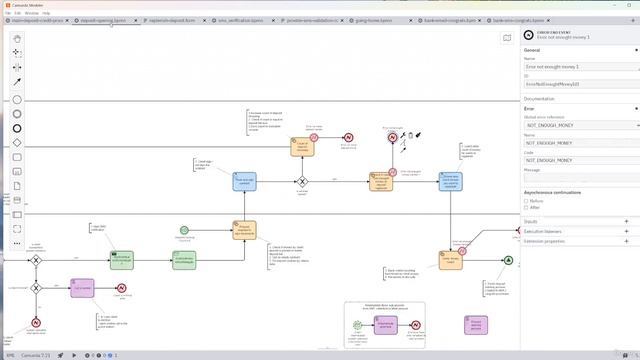Add a new tab with the plus button

(x=633, y=20)
